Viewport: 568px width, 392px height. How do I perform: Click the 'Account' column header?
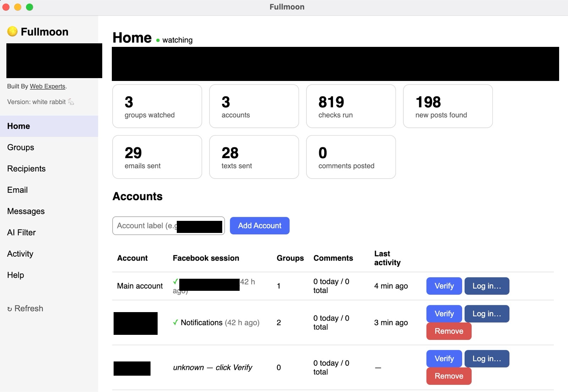tap(132, 258)
